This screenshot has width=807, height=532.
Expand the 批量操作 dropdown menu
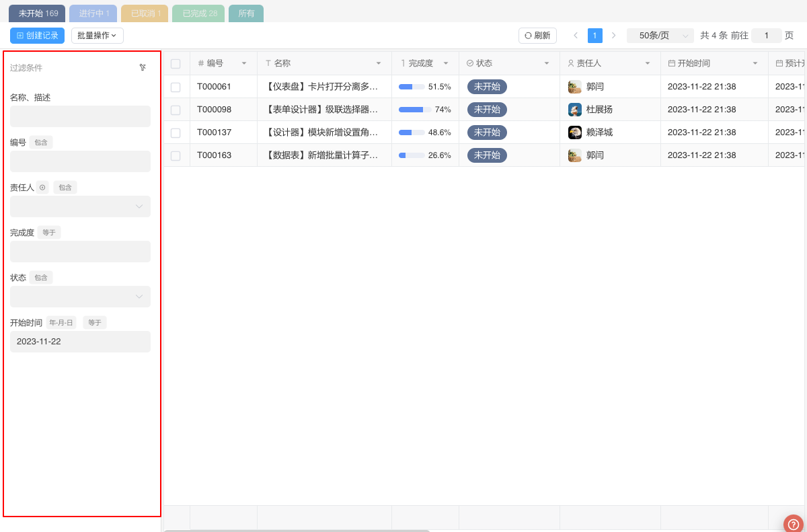coord(97,36)
